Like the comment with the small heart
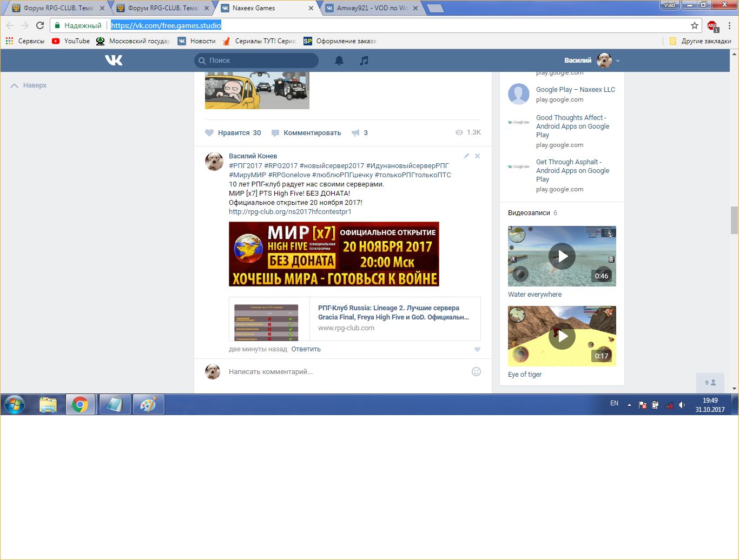 (477, 349)
